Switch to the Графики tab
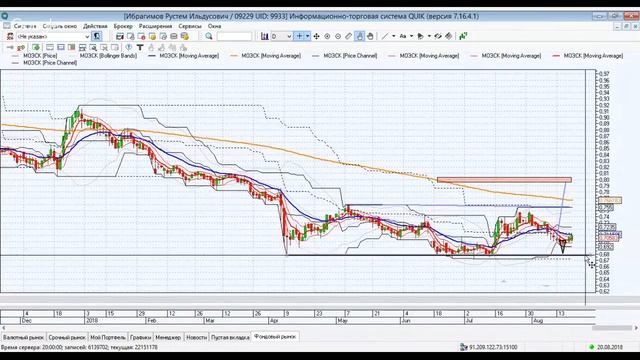640x360 pixels. point(140,338)
